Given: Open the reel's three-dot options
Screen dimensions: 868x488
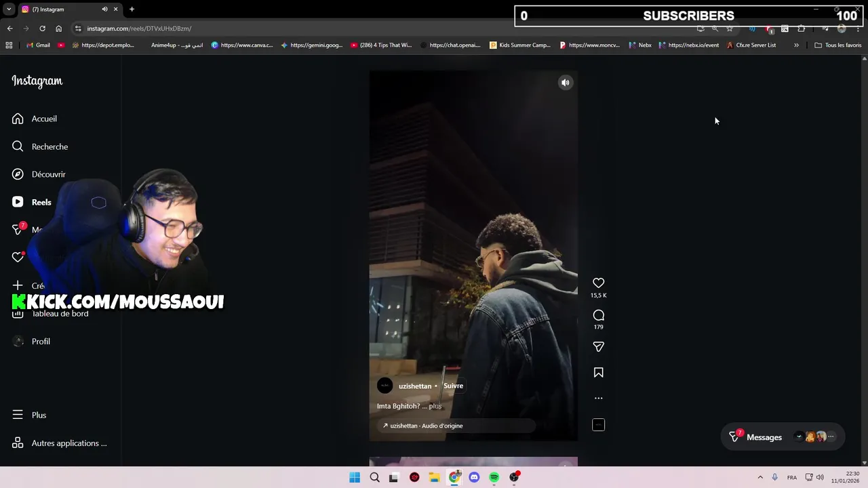Looking at the screenshot, I should coord(598,399).
